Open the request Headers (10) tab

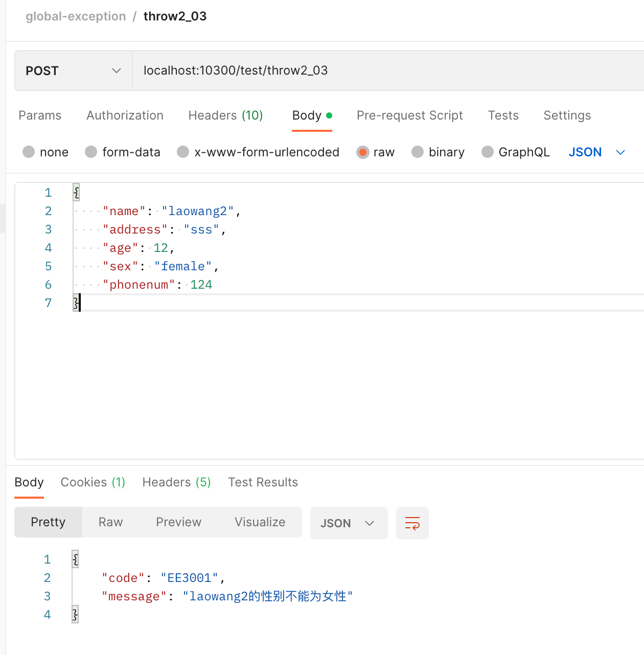click(225, 115)
